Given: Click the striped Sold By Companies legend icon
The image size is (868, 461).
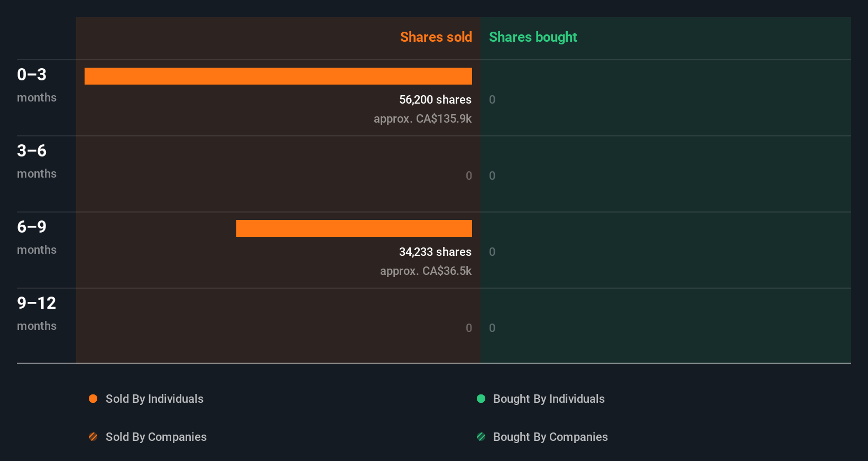Looking at the screenshot, I should coord(93,437).
